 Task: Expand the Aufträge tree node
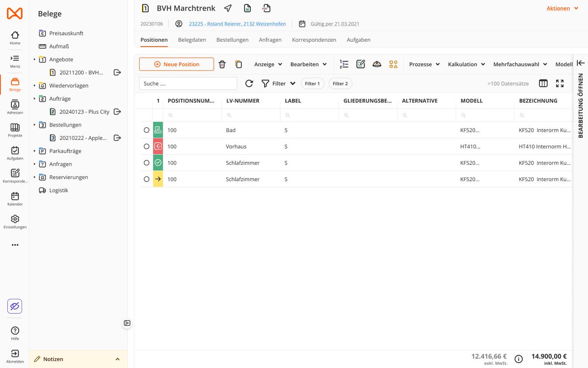34,99
